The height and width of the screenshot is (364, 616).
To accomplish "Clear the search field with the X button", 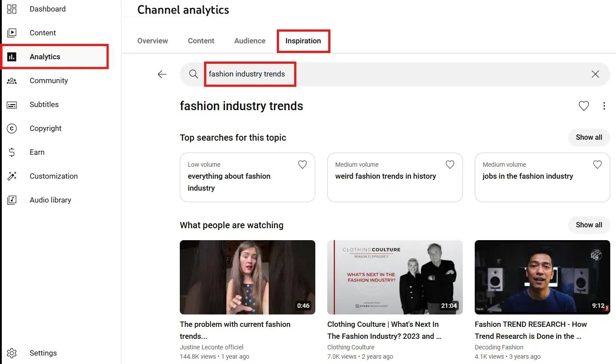I will coord(595,74).
